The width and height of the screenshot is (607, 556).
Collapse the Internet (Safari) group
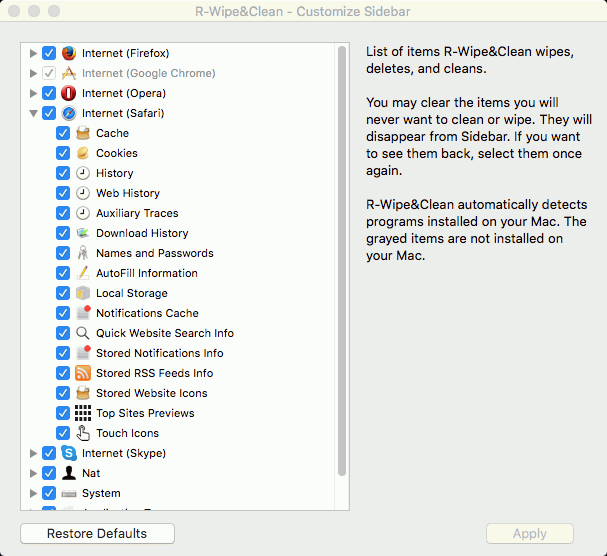point(33,113)
